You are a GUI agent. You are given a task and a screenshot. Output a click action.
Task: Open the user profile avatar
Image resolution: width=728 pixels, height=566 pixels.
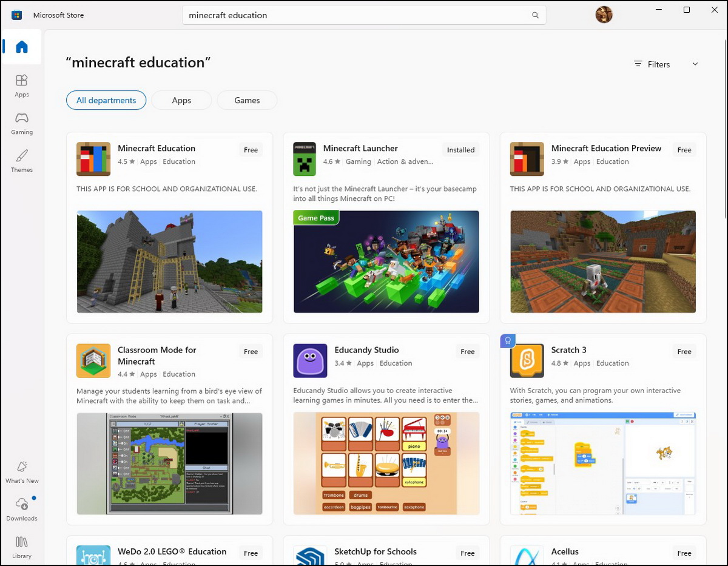pyautogui.click(x=604, y=15)
